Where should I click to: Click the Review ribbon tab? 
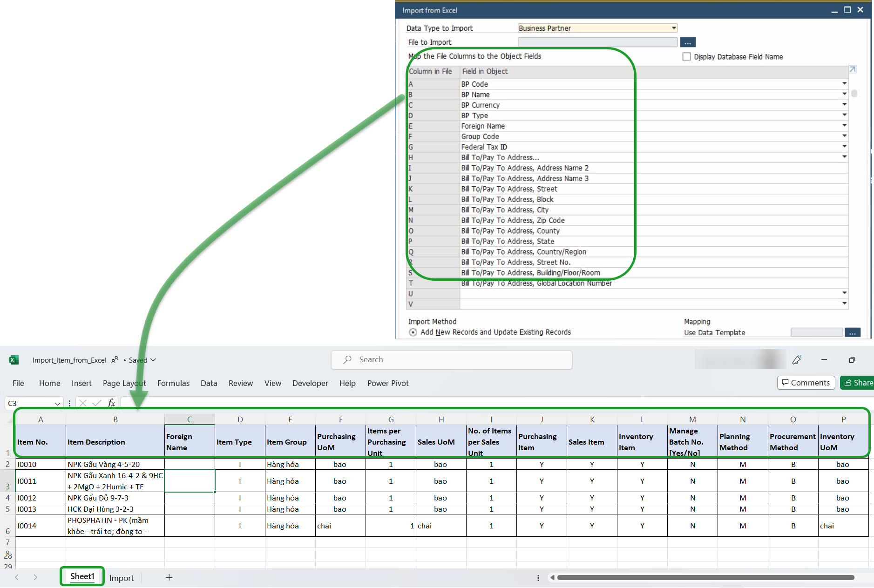[x=241, y=383]
